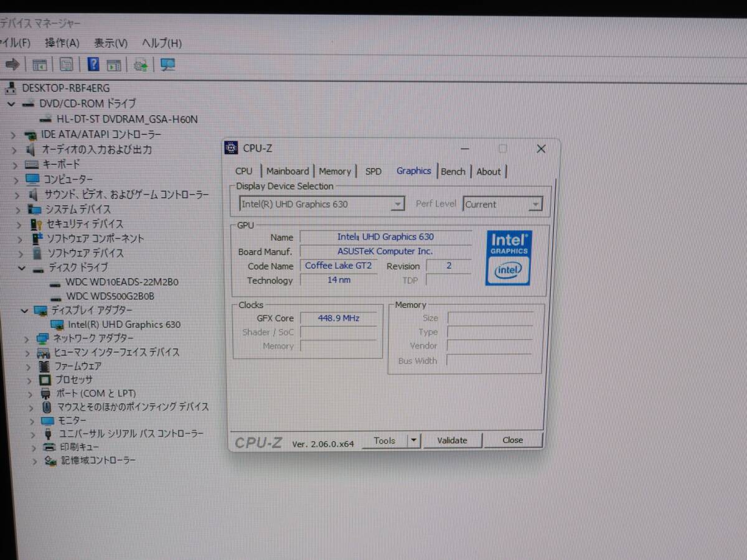
Task: Click the GFX Core 448.9 MHz value
Action: tap(339, 318)
